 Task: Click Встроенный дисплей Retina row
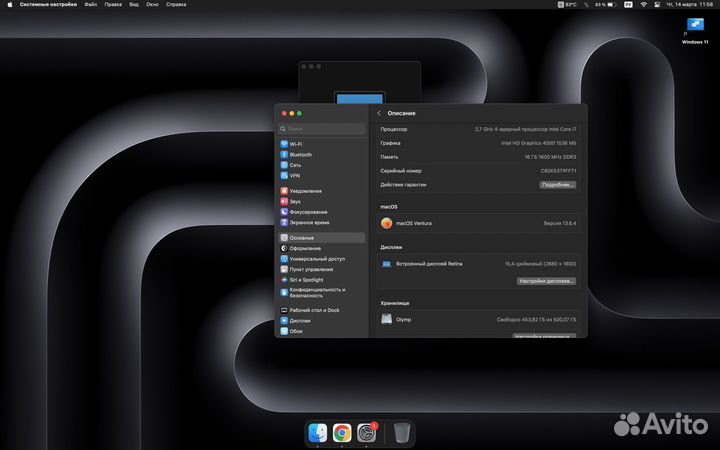click(x=478, y=264)
